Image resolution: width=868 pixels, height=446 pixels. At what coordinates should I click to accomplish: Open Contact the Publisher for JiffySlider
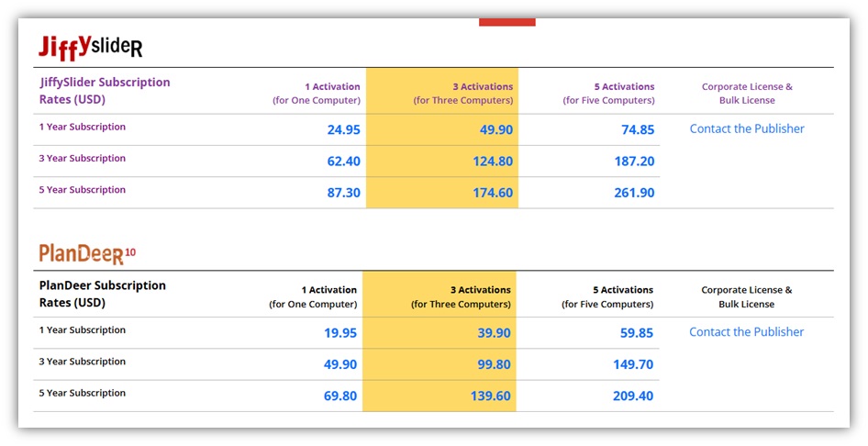point(746,129)
